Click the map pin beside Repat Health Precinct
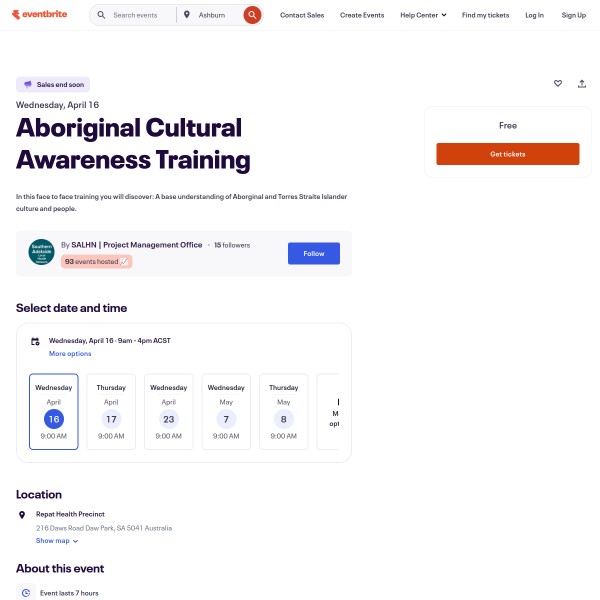The image size is (600, 600). click(x=23, y=514)
